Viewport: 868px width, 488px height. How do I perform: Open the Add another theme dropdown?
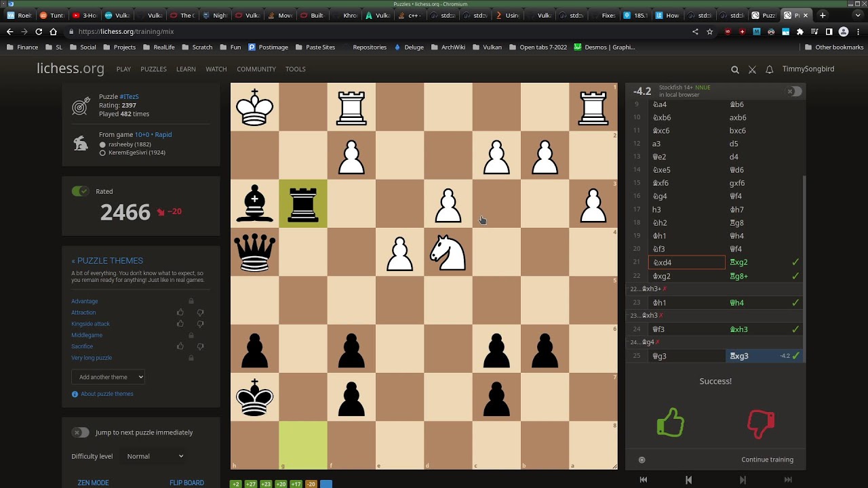coord(108,377)
